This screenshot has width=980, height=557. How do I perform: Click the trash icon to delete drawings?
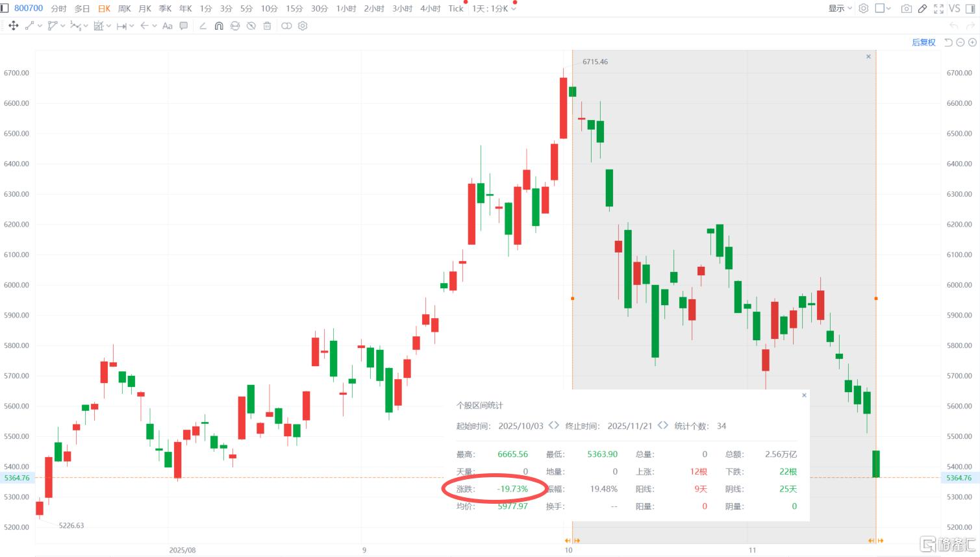(x=267, y=26)
